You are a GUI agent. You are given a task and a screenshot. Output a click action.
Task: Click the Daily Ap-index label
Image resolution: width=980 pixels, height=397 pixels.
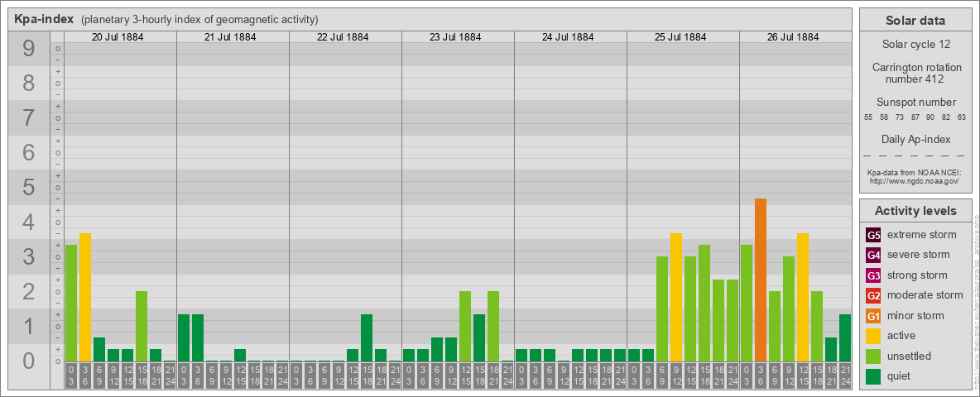915,139
